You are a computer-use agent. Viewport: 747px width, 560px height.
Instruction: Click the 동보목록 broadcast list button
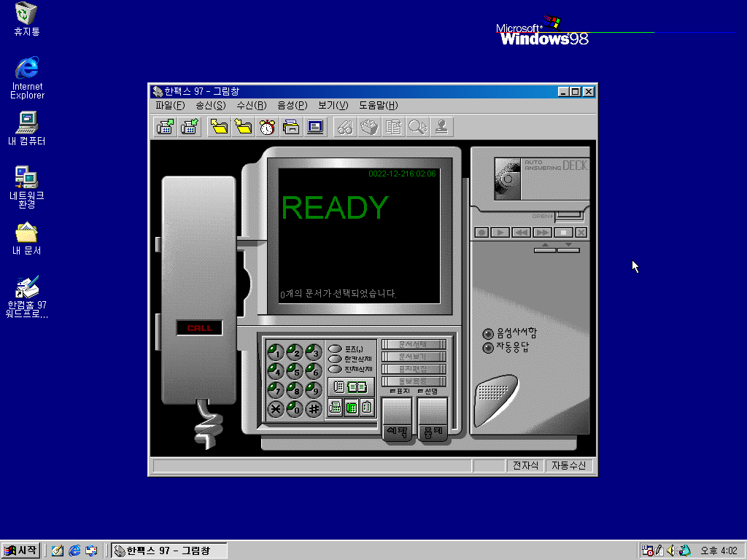click(414, 381)
